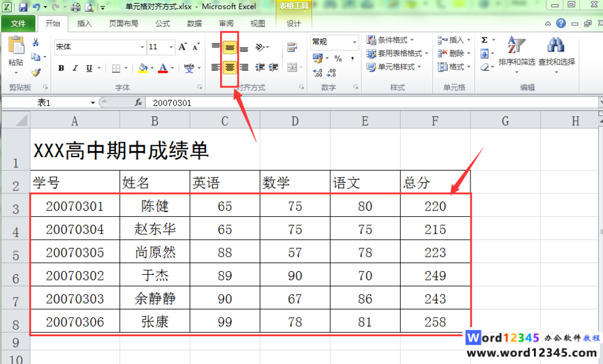
Task: Click the text orientation icon
Action: tap(260, 47)
